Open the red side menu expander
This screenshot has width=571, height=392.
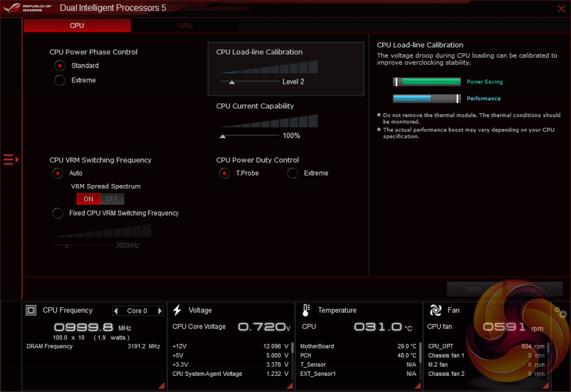click(11, 159)
